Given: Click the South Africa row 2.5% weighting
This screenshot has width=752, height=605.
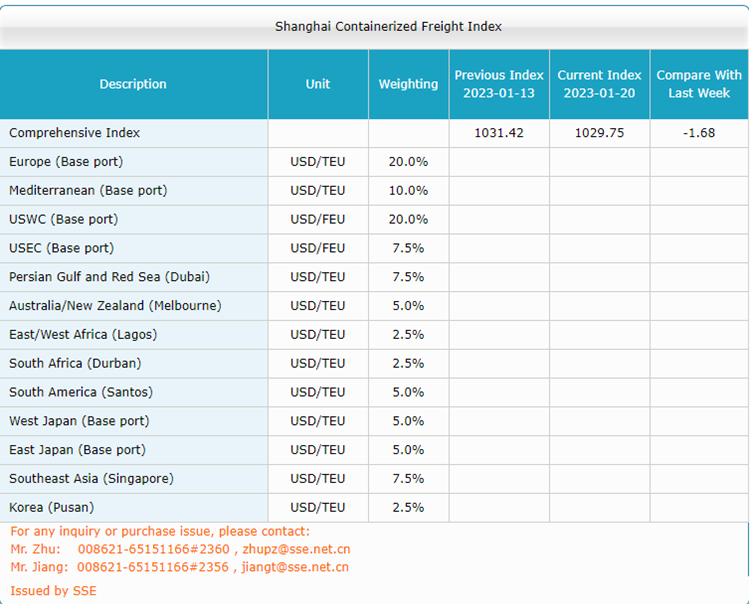Looking at the screenshot, I should (408, 363).
